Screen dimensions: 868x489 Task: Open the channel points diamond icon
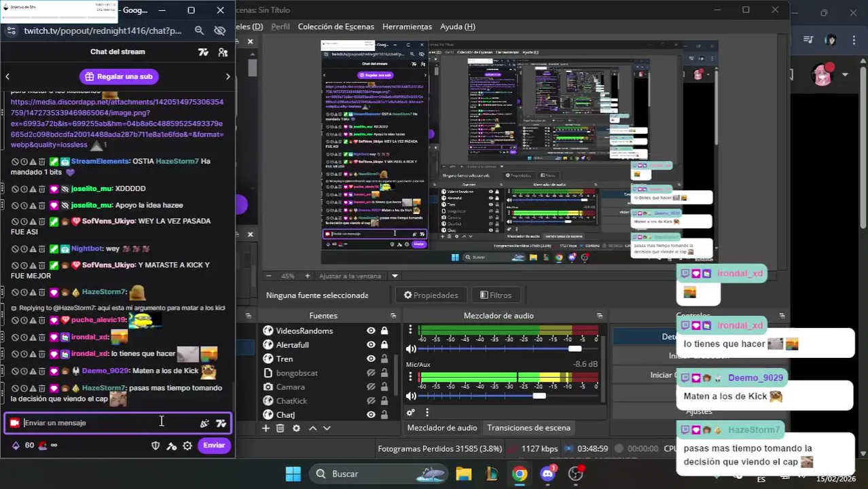pyautogui.click(x=16, y=446)
